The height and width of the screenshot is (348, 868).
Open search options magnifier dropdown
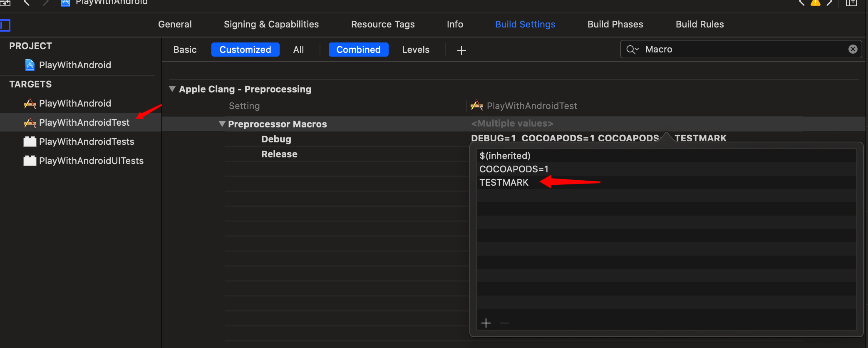632,50
